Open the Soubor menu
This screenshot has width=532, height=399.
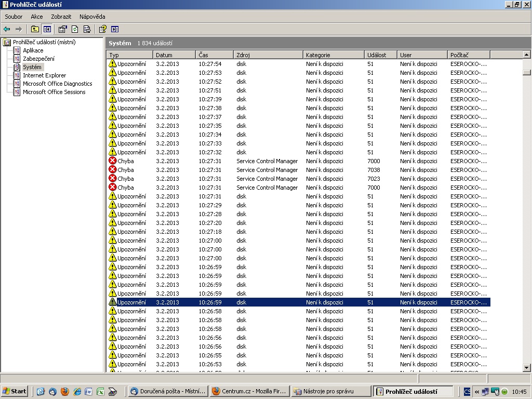tap(14, 17)
